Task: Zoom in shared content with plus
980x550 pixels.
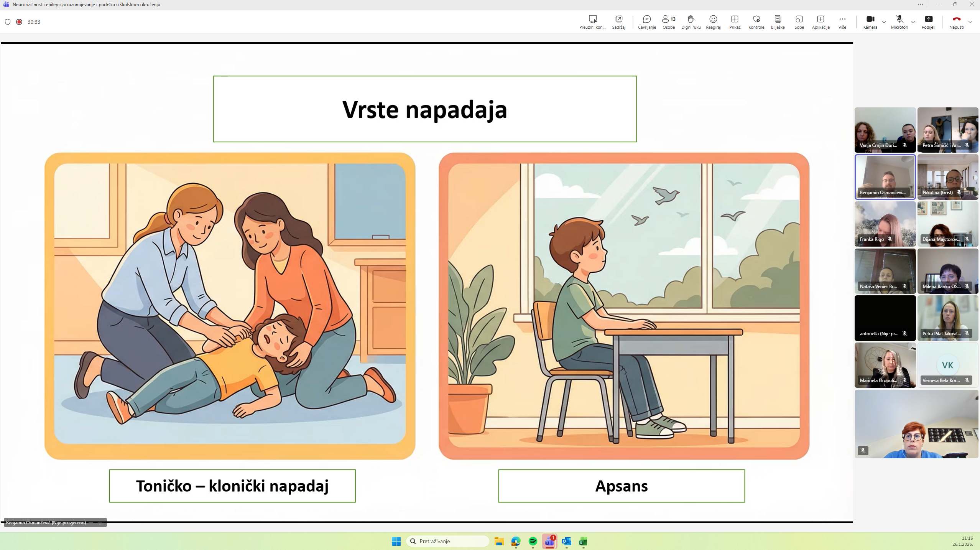Action: pos(100,522)
